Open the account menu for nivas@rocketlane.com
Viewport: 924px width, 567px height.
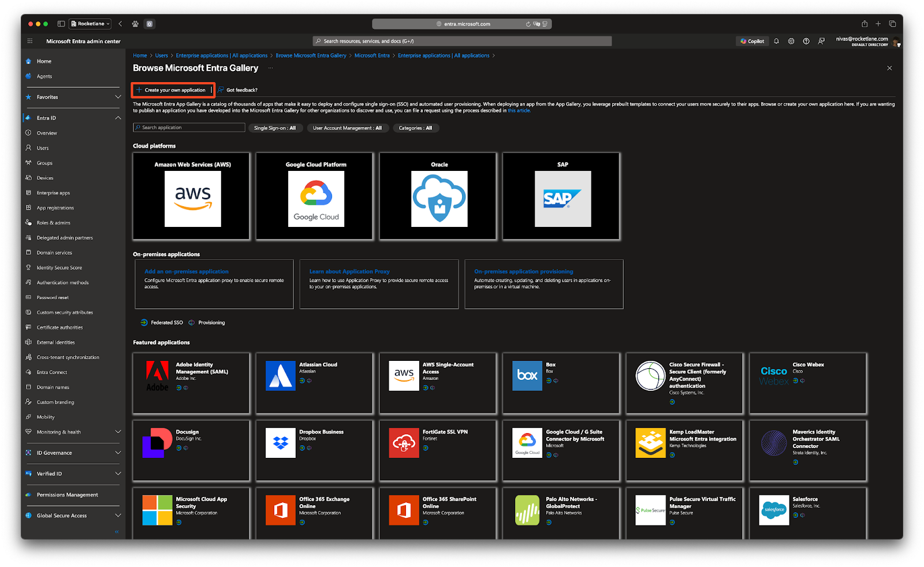pyautogui.click(x=868, y=41)
